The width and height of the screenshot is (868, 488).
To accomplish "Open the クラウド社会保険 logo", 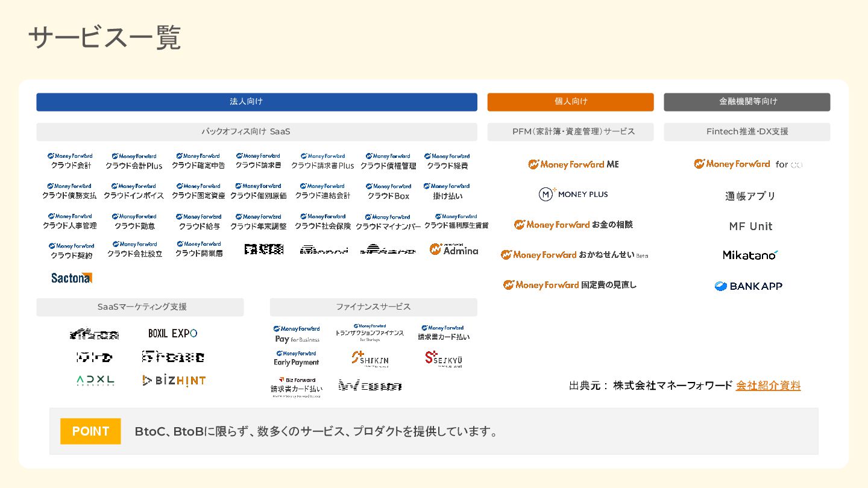I will (322, 221).
